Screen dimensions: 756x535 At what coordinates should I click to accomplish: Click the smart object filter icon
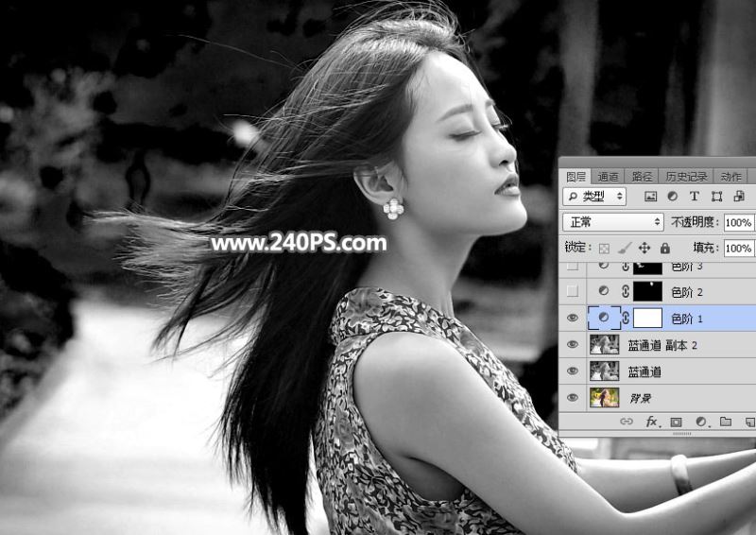(x=739, y=197)
